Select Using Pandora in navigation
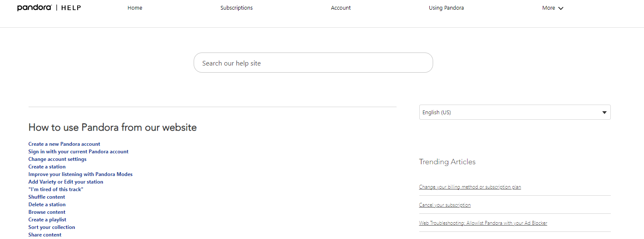Screen dimensions: 644x239 click(446, 8)
